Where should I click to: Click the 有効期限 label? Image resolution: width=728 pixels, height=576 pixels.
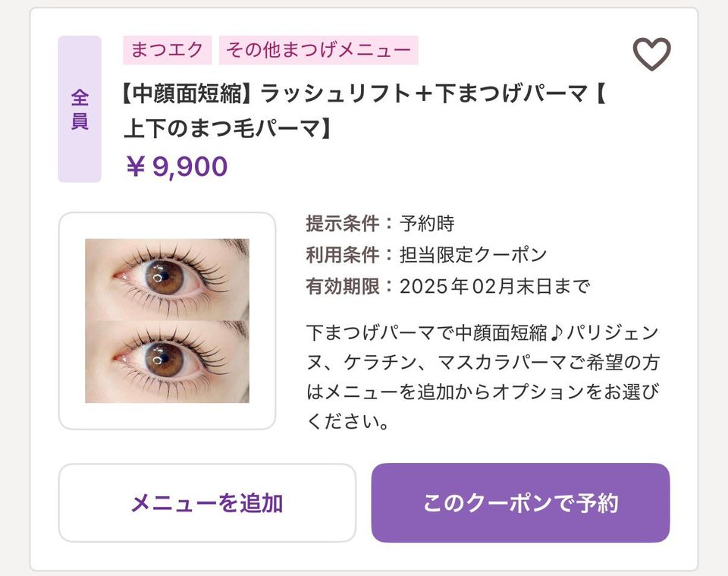tap(342, 286)
